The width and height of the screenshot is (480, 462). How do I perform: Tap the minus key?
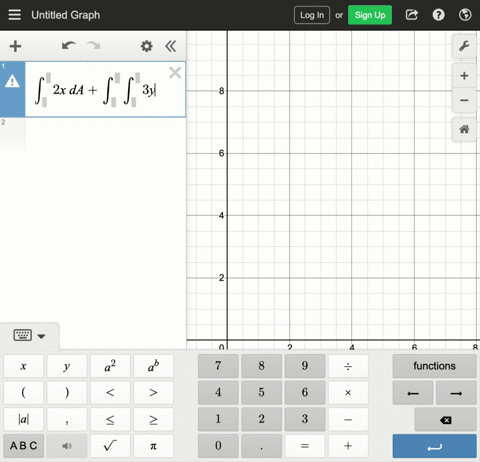[x=348, y=419]
